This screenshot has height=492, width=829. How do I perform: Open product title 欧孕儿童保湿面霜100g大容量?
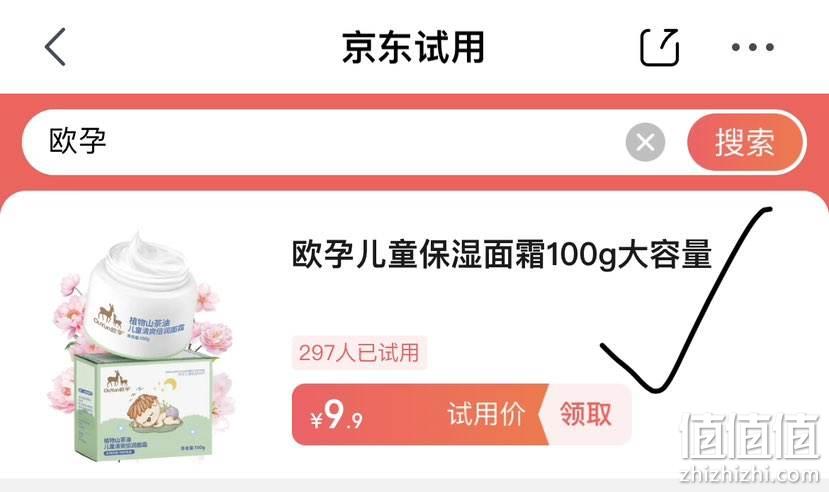(x=502, y=255)
